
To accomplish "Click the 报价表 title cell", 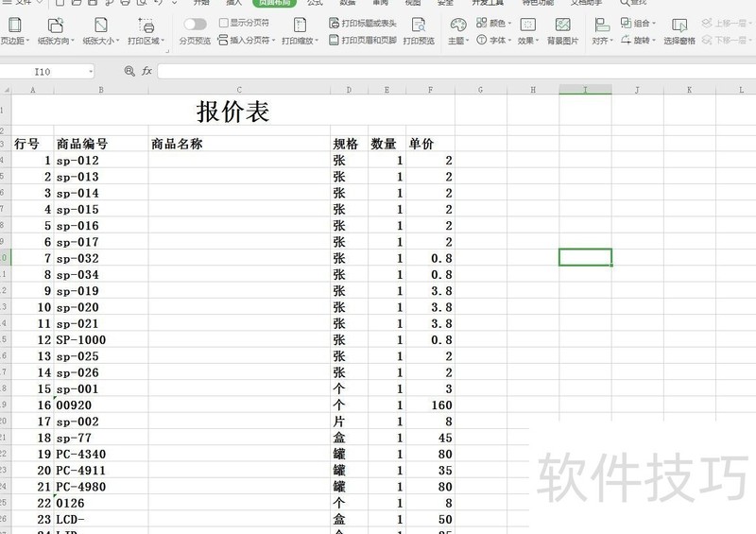I will coord(233,112).
